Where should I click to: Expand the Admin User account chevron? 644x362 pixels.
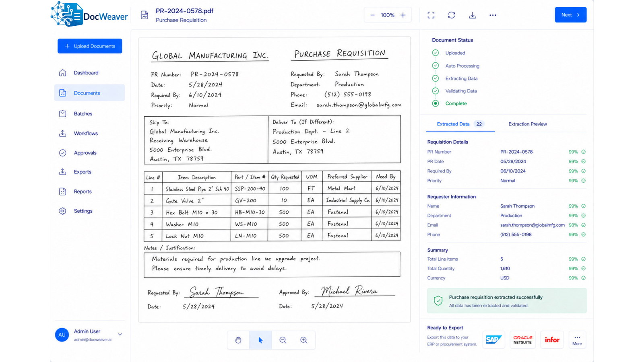pyautogui.click(x=120, y=335)
